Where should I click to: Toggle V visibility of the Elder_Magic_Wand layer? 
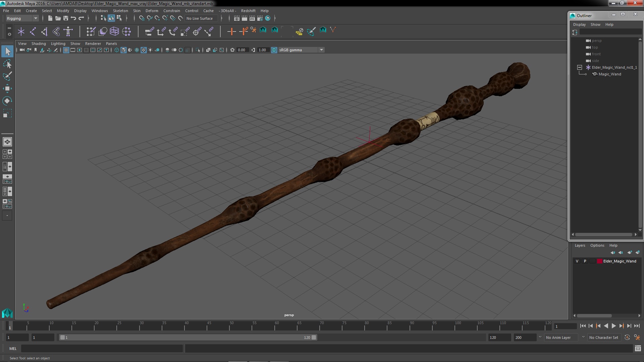tap(577, 261)
